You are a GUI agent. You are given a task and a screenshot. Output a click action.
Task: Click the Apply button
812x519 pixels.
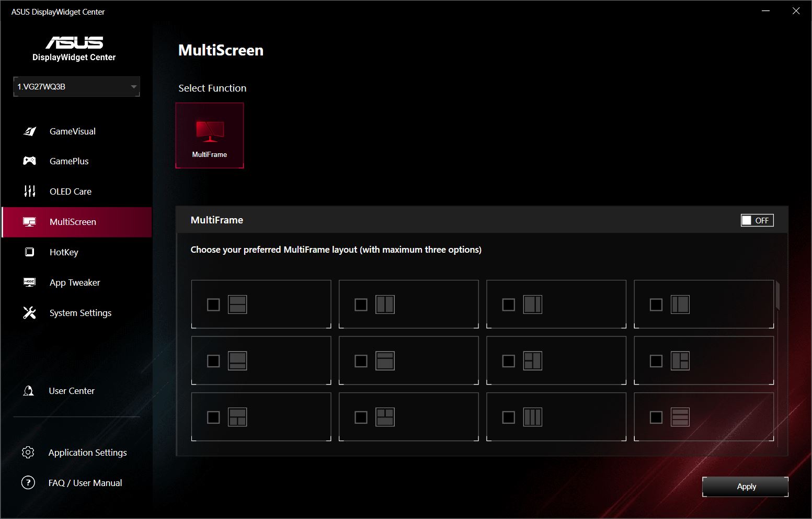[x=745, y=487]
